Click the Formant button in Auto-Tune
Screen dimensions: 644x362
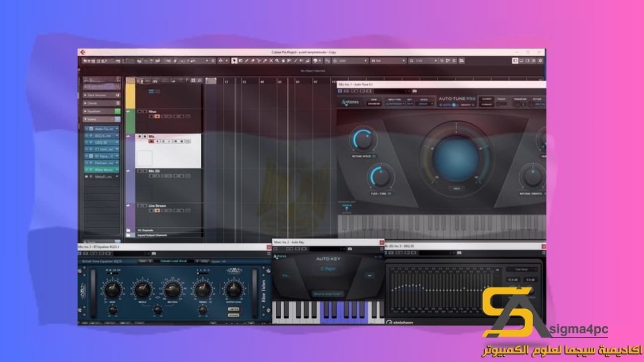[487, 105]
